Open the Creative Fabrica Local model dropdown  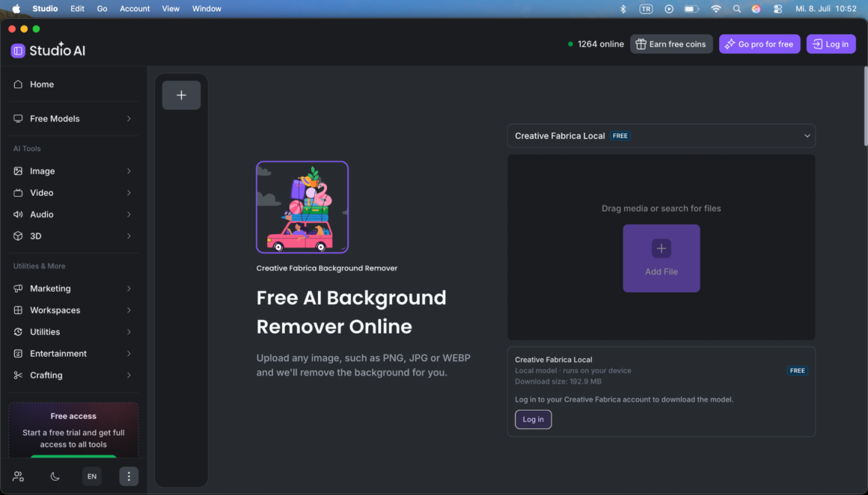(x=661, y=135)
